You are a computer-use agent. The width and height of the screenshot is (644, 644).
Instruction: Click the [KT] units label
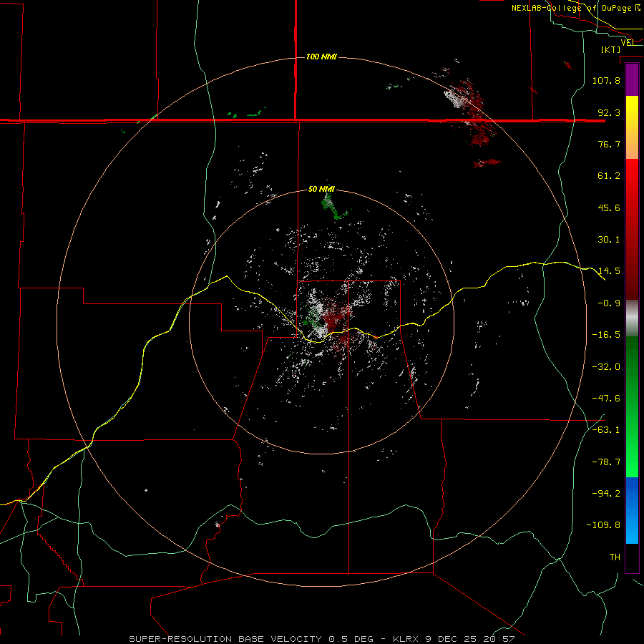(611, 49)
